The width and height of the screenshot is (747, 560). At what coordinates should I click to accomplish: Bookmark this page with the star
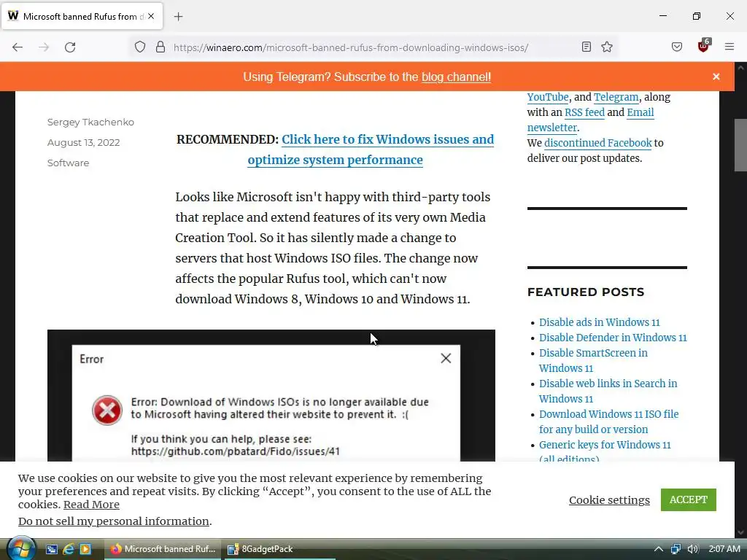point(606,47)
